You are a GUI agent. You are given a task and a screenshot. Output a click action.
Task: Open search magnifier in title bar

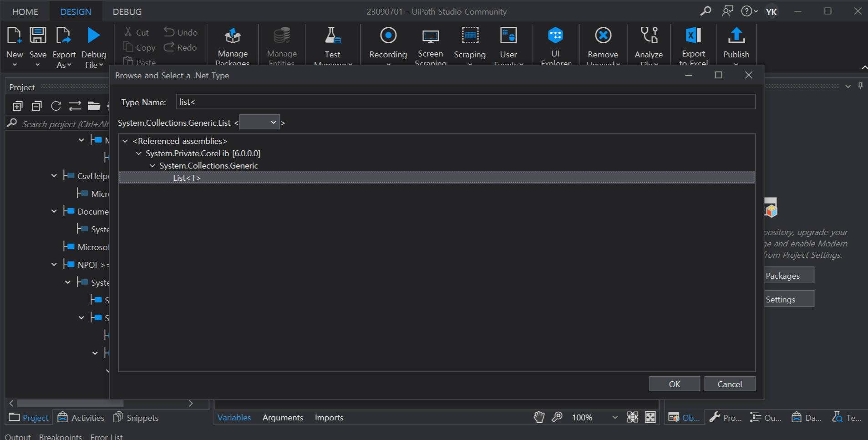click(x=706, y=11)
